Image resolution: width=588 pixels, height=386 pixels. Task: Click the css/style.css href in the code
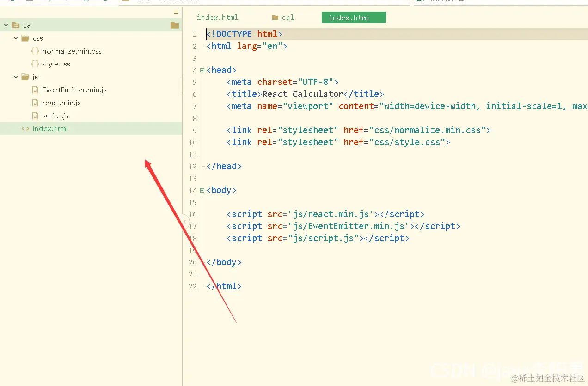[407, 142]
